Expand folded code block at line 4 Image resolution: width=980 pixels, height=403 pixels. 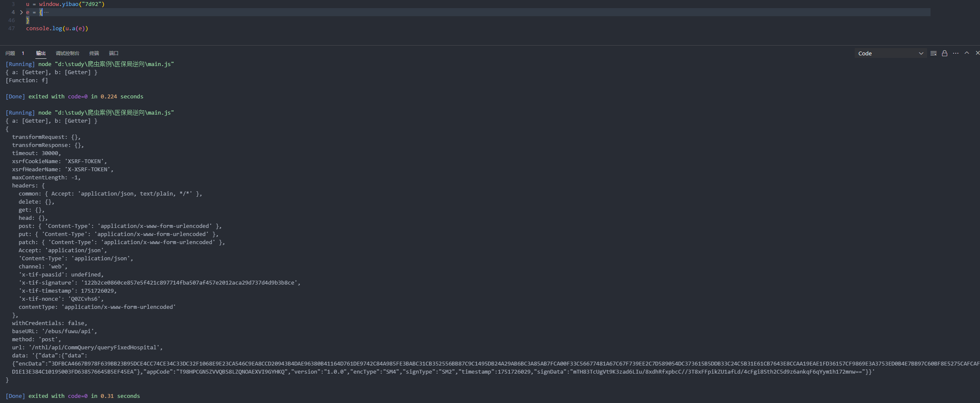[21, 12]
